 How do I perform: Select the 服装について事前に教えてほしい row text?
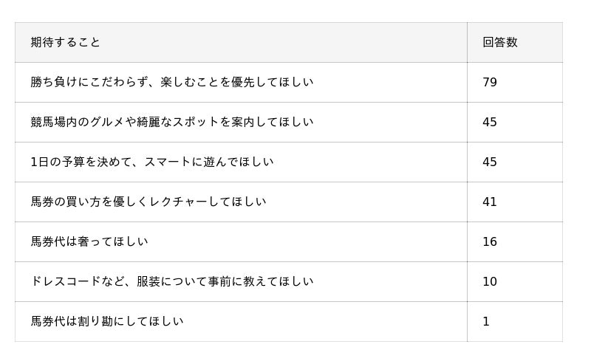171,282
